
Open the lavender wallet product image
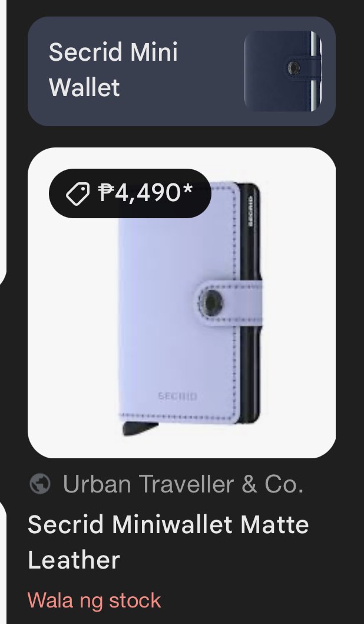point(181,303)
